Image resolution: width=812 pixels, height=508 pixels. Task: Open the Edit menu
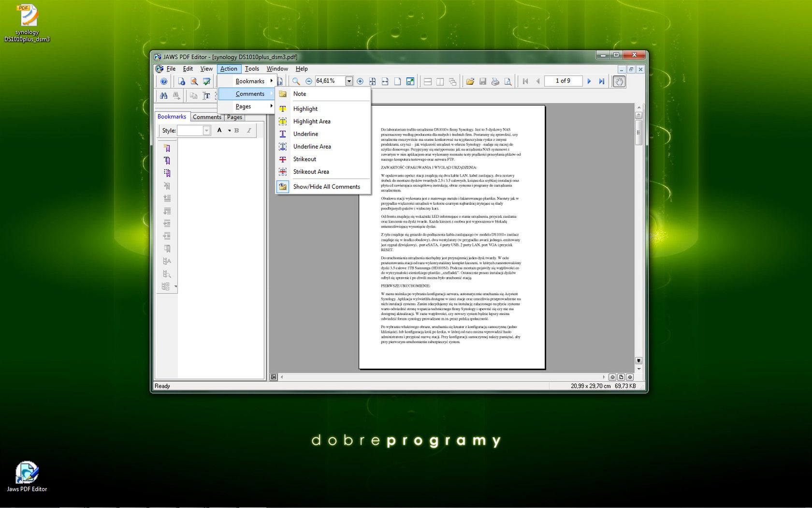pyautogui.click(x=188, y=69)
